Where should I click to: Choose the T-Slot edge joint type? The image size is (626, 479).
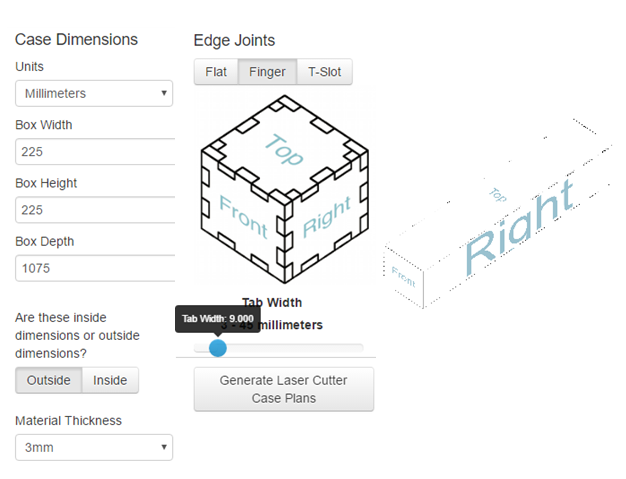[x=324, y=72]
